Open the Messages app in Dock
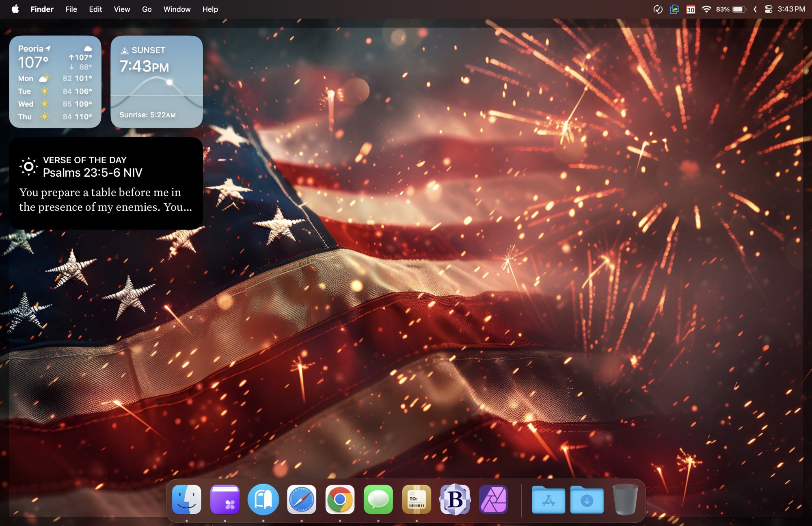The height and width of the screenshot is (526, 812). point(378,500)
